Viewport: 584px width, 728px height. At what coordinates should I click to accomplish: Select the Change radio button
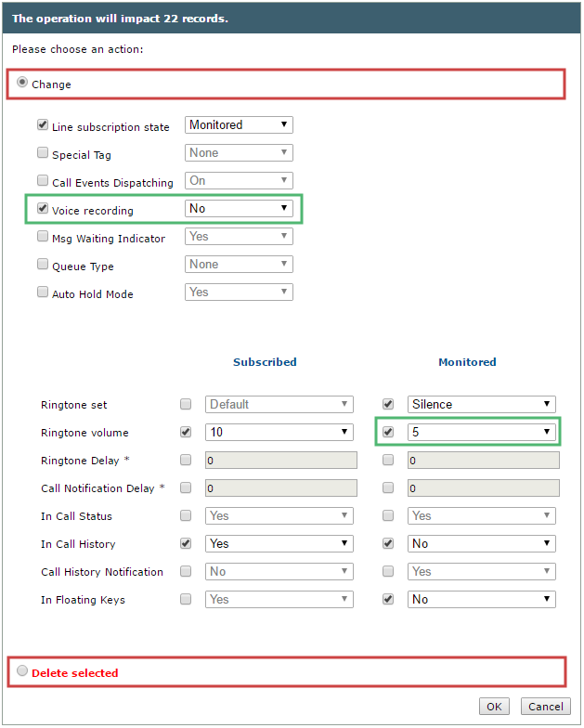pos(22,83)
